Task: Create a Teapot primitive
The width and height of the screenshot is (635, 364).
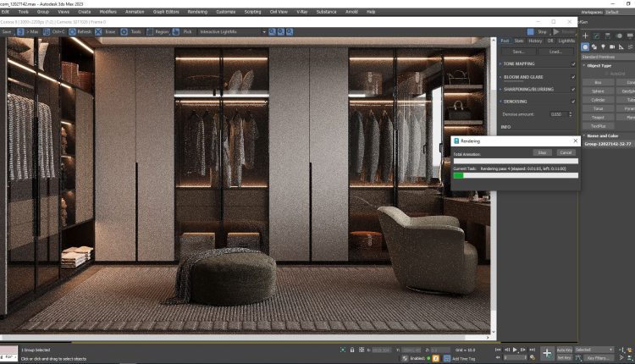Action: pos(598,118)
